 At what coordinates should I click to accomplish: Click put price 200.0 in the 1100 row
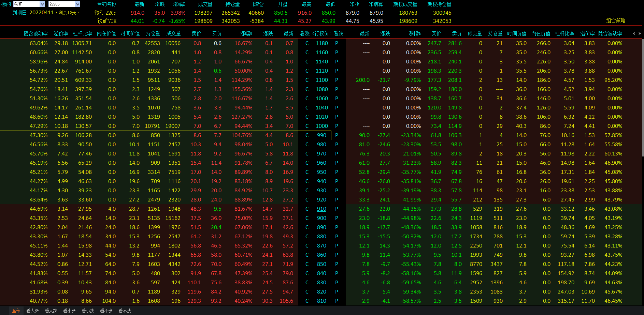pos(363,80)
